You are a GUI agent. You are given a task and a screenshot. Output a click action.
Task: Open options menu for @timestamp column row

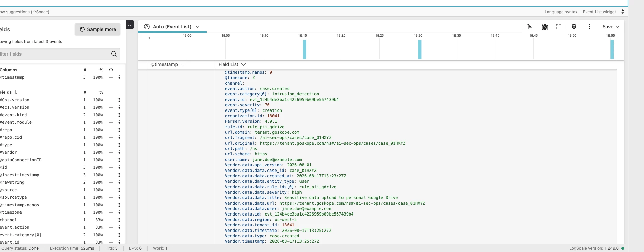pos(119,77)
